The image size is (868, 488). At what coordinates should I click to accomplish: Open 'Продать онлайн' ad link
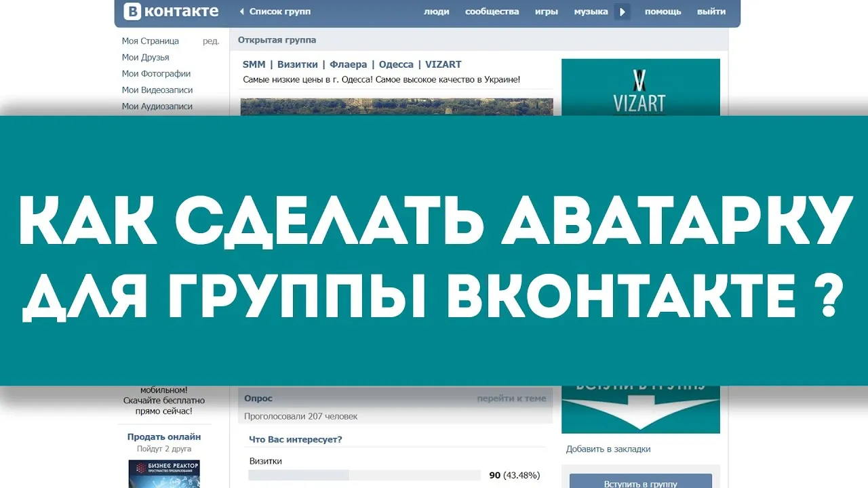(x=164, y=437)
